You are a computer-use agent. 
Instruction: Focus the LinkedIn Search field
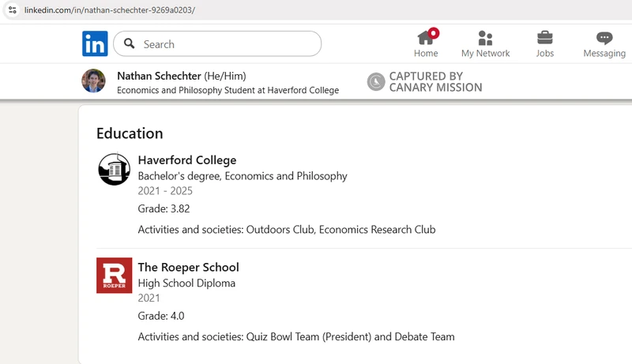coord(217,43)
